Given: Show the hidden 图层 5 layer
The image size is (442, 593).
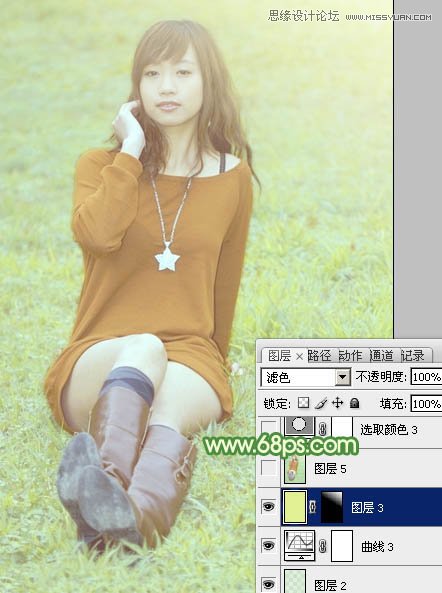Looking at the screenshot, I should (268, 469).
